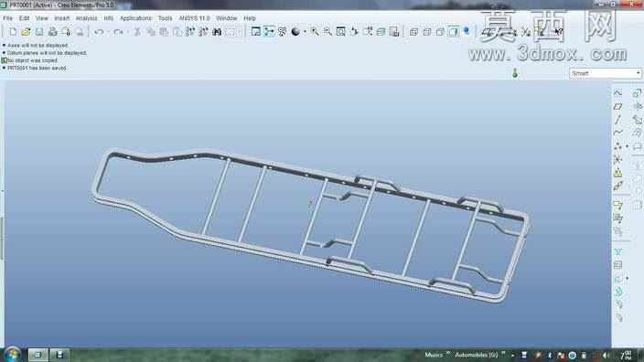Refit model to the screen
The width and height of the screenshot is (644, 362).
click(x=341, y=32)
